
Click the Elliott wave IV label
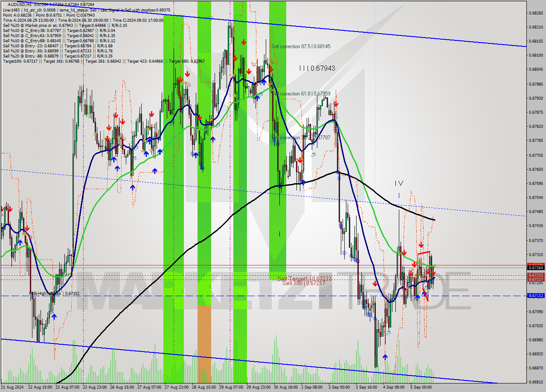[399, 184]
